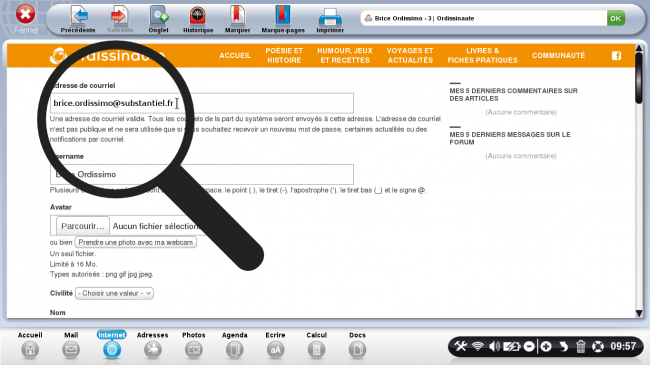
Task: Open a new Onglet tab
Action: (158, 19)
